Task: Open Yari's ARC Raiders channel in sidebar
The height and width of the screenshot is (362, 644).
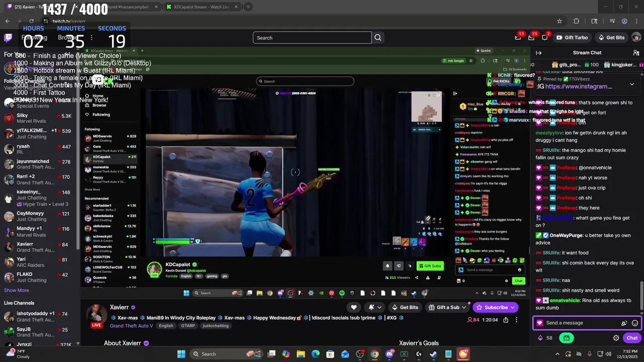Action: pyautogui.click(x=39, y=262)
